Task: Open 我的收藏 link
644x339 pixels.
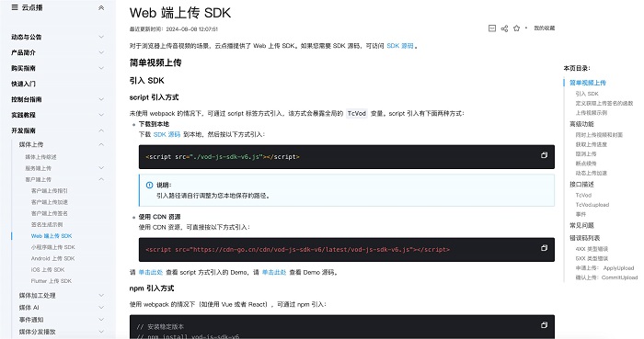Action: click(x=545, y=28)
